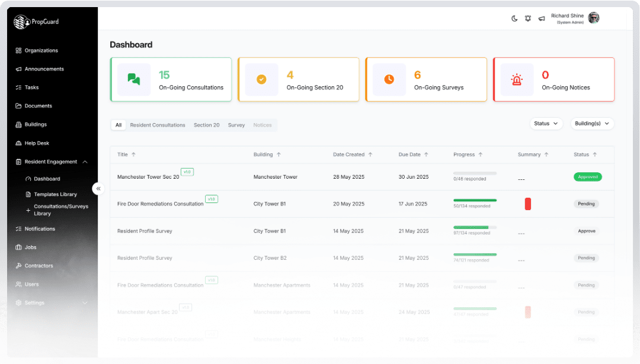Go to Help Desk in sidebar
The image size is (640, 364).
click(36, 143)
